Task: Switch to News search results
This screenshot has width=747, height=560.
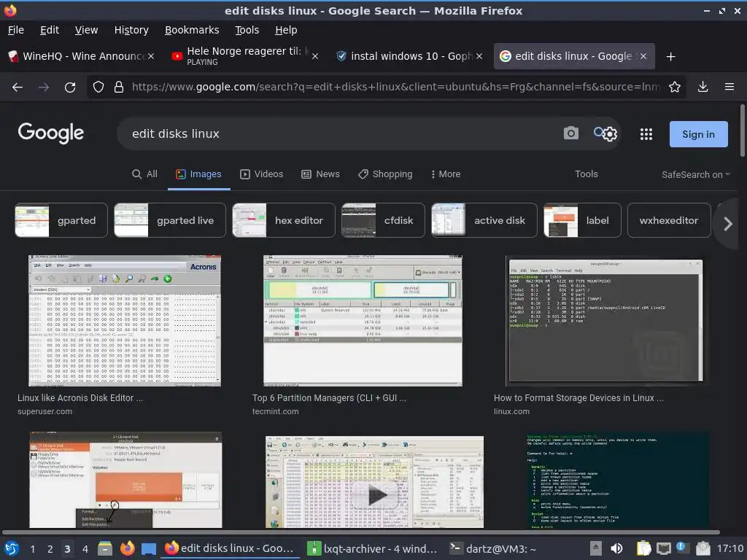Action: tap(321, 174)
